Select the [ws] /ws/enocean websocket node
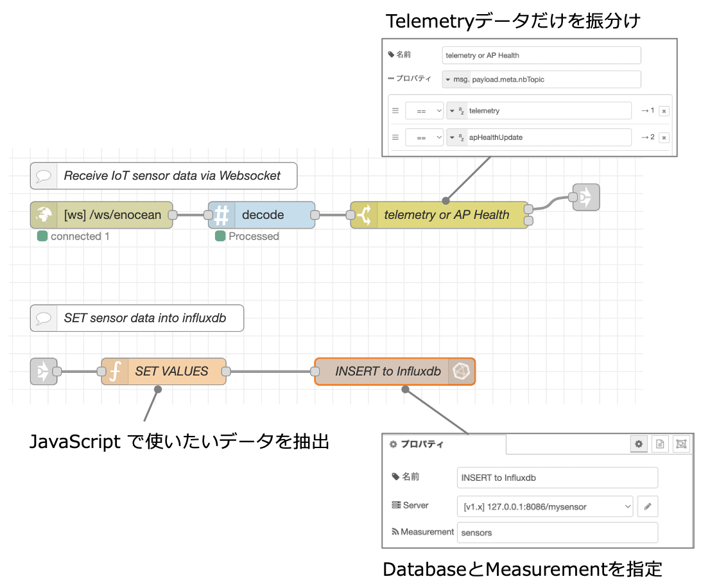Image resolution: width=710 pixels, height=588 pixels. point(101,215)
